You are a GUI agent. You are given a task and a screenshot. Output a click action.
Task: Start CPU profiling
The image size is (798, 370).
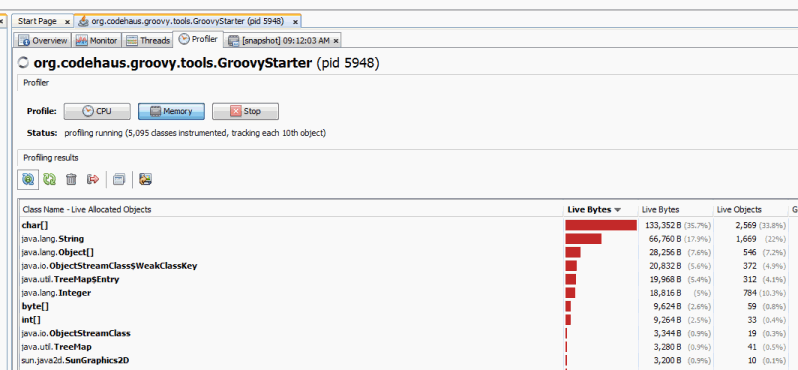pyautogui.click(x=97, y=111)
